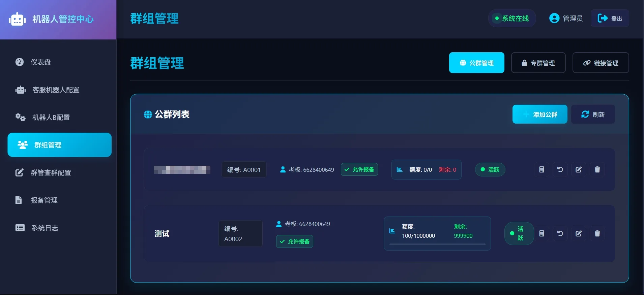Click the reset arrow icon for group A0001
The width and height of the screenshot is (644, 295).
pyautogui.click(x=560, y=170)
